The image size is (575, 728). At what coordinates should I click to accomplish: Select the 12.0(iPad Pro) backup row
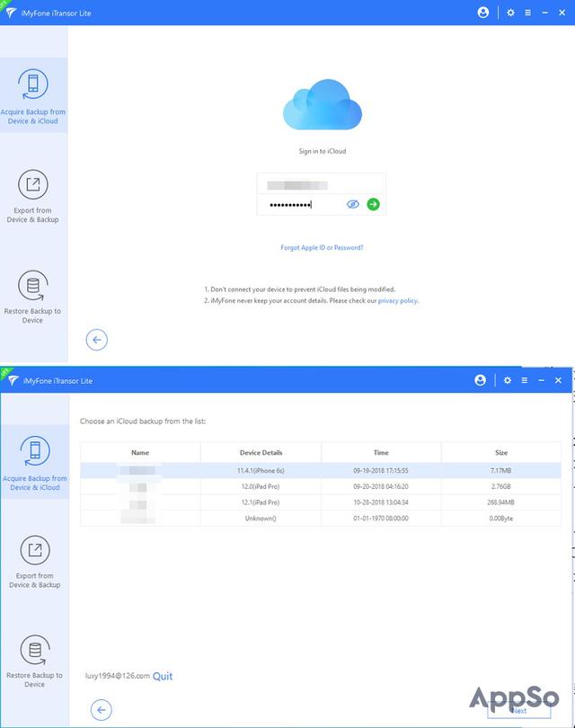(321, 486)
